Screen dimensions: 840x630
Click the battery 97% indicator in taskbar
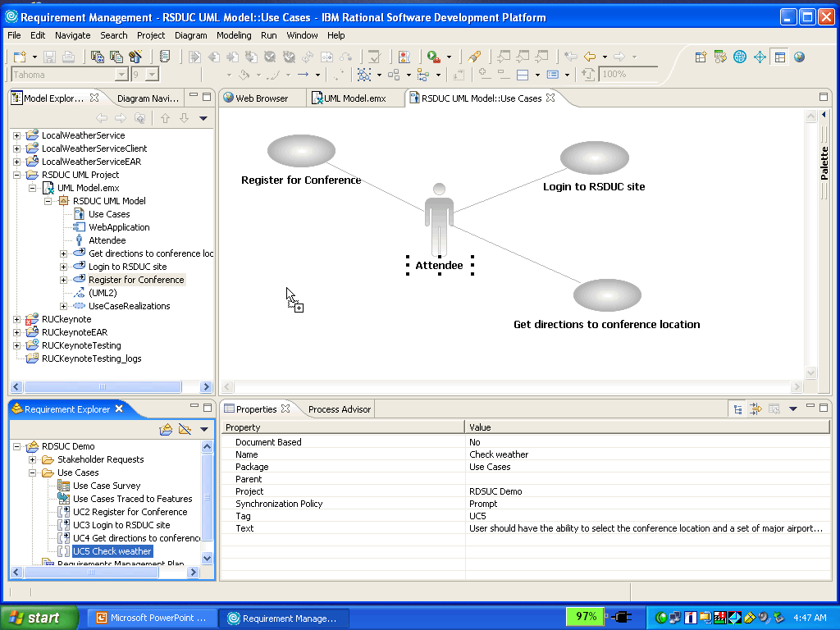coord(586,617)
